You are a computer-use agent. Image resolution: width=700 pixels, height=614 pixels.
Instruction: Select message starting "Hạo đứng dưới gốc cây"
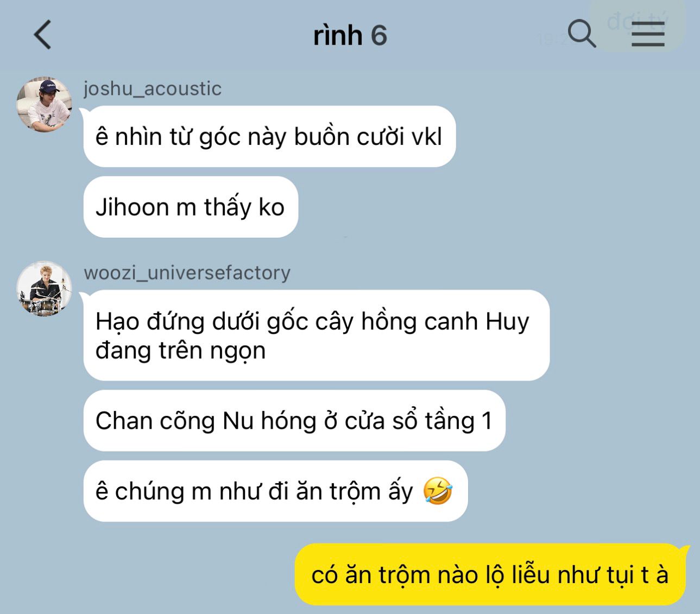(x=317, y=335)
